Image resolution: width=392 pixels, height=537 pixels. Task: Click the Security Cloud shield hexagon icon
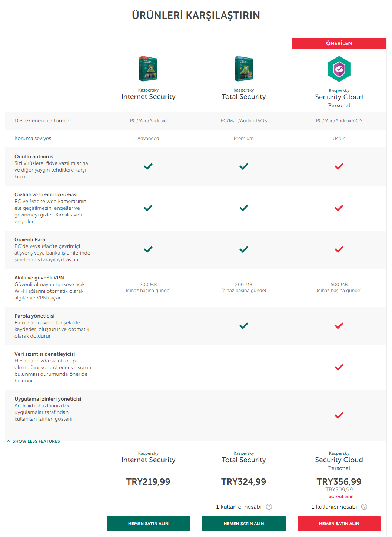pos(339,69)
